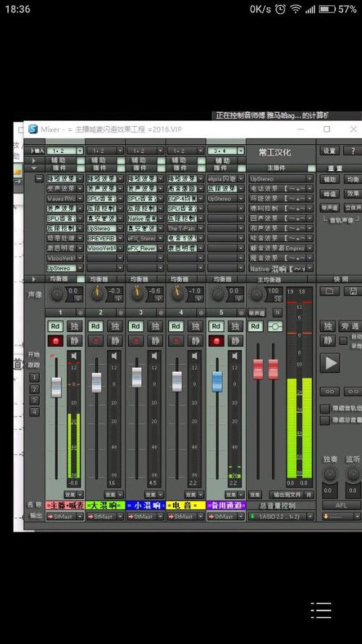
Task: Solo channel 5 备用通道 with 独 button
Action: click(x=235, y=326)
